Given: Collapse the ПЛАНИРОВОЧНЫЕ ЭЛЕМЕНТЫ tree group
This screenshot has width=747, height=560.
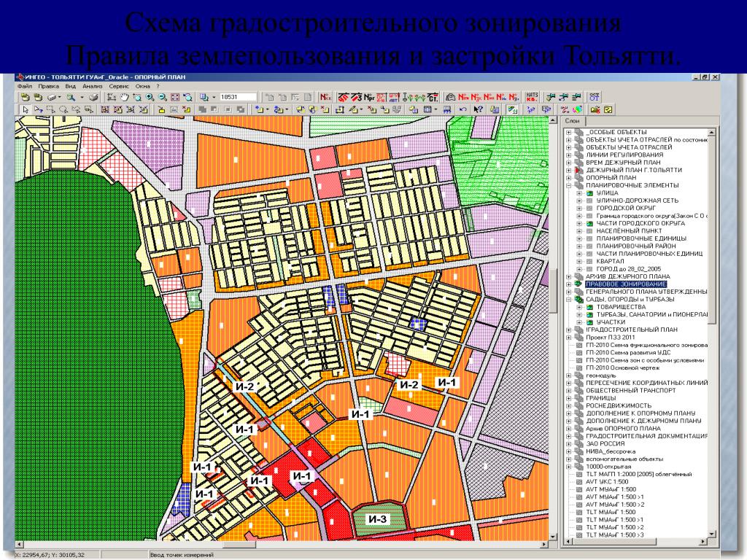Looking at the screenshot, I should coord(569,186).
